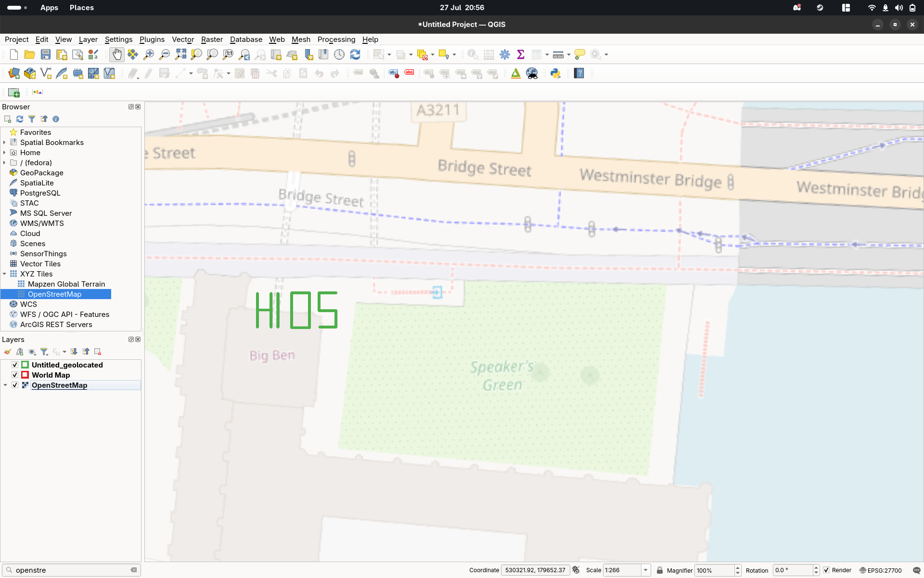Create a new project with the blank page icon
Viewport: 924px width, 578px height.
click(14, 54)
